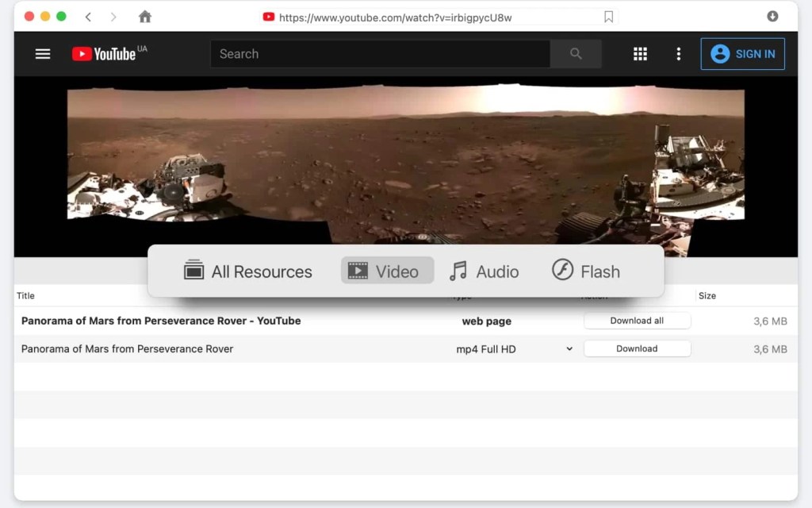Click the browser back arrow

click(x=88, y=17)
